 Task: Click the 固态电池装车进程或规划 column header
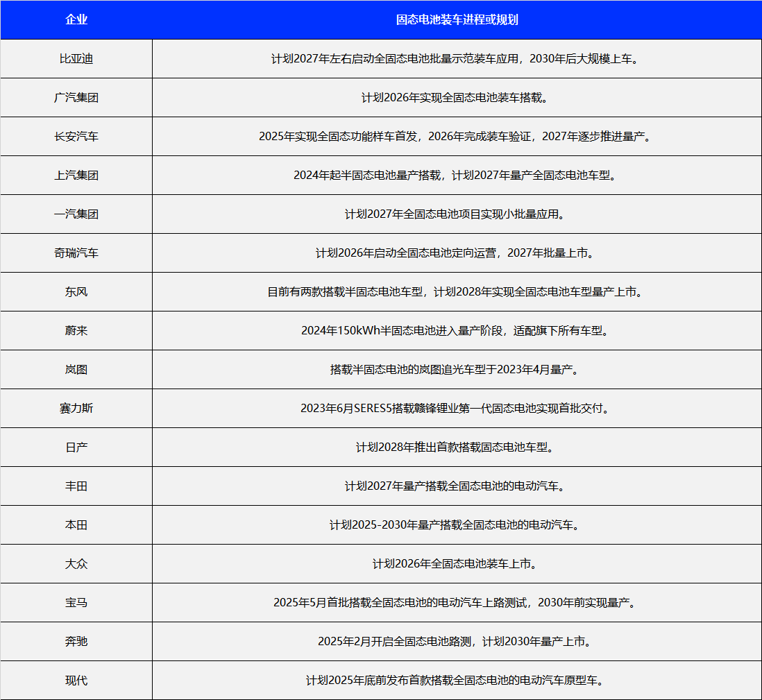point(457,19)
